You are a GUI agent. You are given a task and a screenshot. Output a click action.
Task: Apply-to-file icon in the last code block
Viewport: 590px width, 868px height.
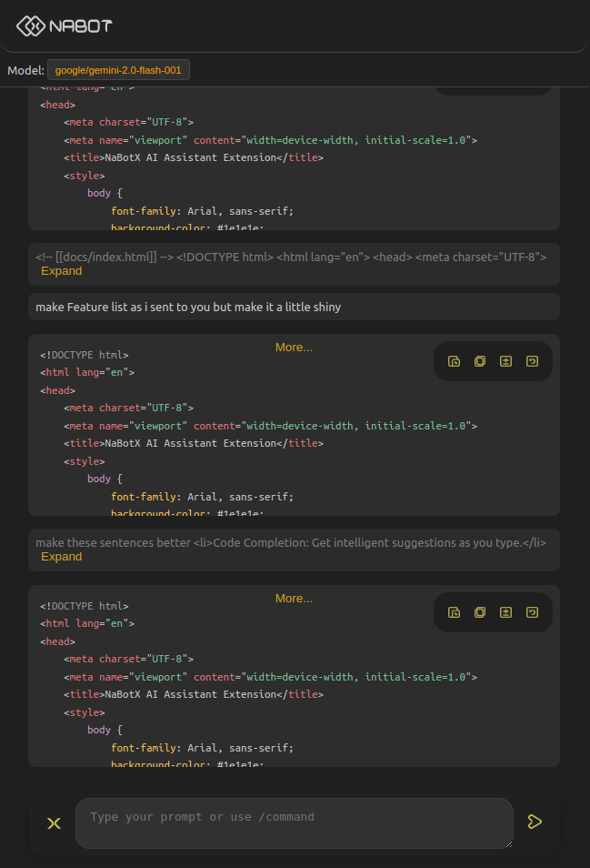454,612
